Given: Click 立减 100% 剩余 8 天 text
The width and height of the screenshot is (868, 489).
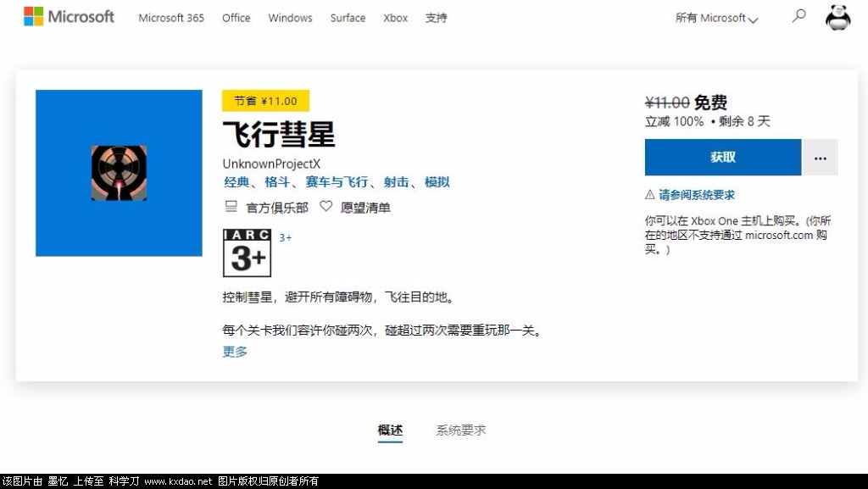Looking at the screenshot, I should tap(708, 121).
